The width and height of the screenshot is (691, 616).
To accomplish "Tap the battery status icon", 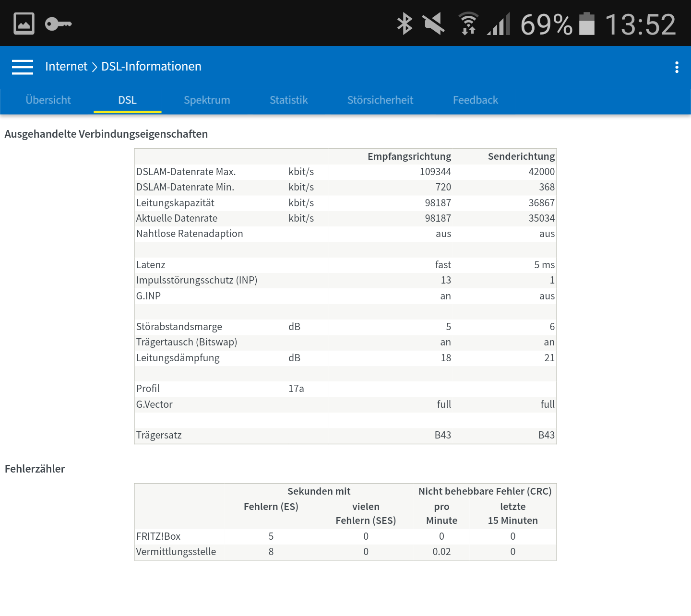I will click(x=587, y=24).
